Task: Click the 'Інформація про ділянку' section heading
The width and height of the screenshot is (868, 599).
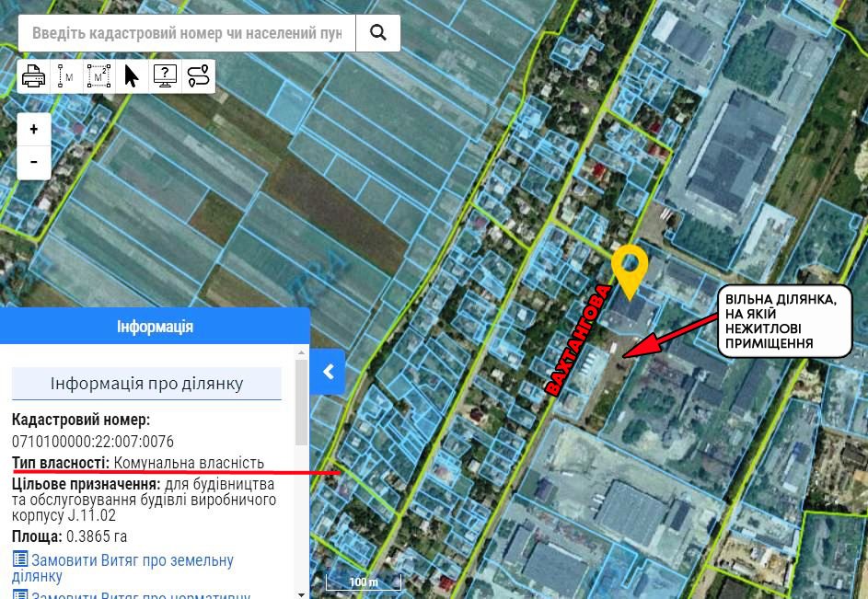Action: [146, 384]
